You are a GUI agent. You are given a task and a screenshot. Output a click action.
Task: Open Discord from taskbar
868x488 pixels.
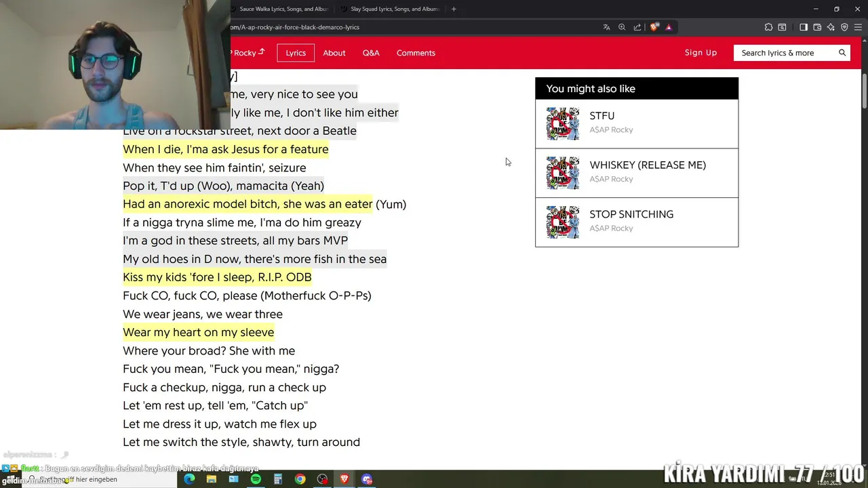(367, 479)
